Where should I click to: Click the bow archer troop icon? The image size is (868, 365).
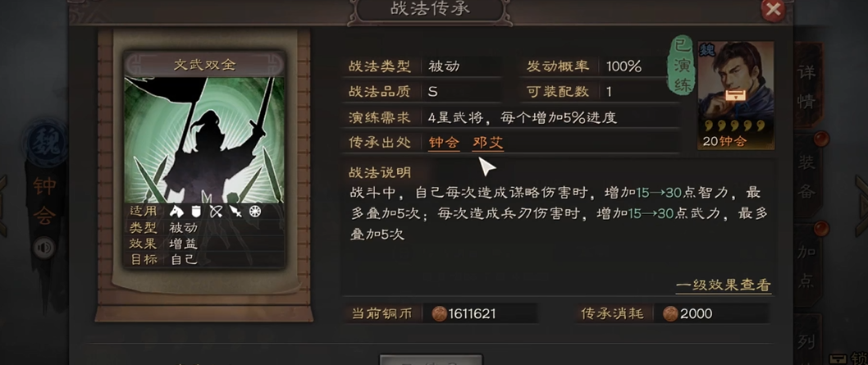pos(215,211)
